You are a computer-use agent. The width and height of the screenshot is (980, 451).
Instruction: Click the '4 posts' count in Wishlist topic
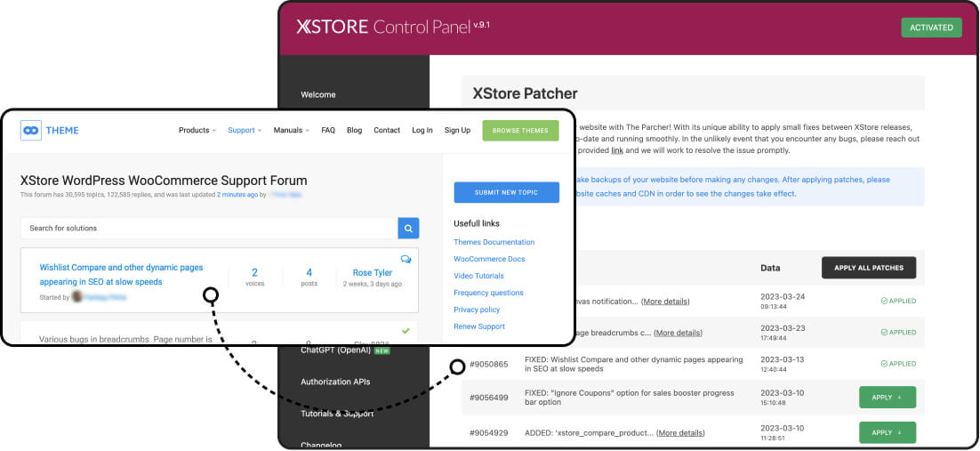(309, 278)
